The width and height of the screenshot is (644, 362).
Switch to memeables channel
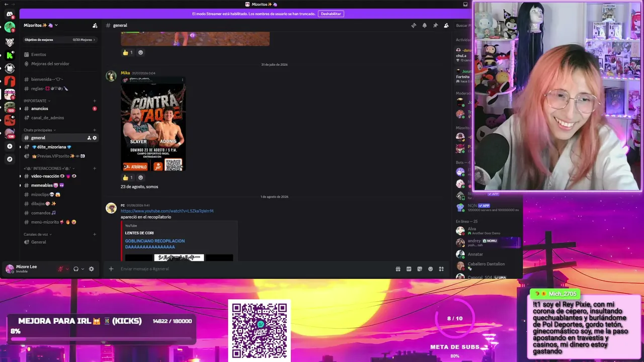(59, 186)
